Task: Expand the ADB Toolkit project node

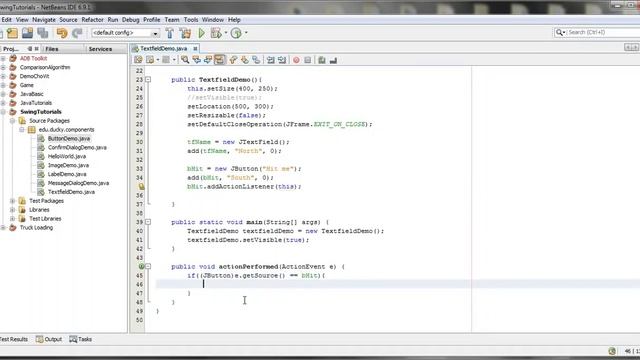Action: click(x=3, y=58)
